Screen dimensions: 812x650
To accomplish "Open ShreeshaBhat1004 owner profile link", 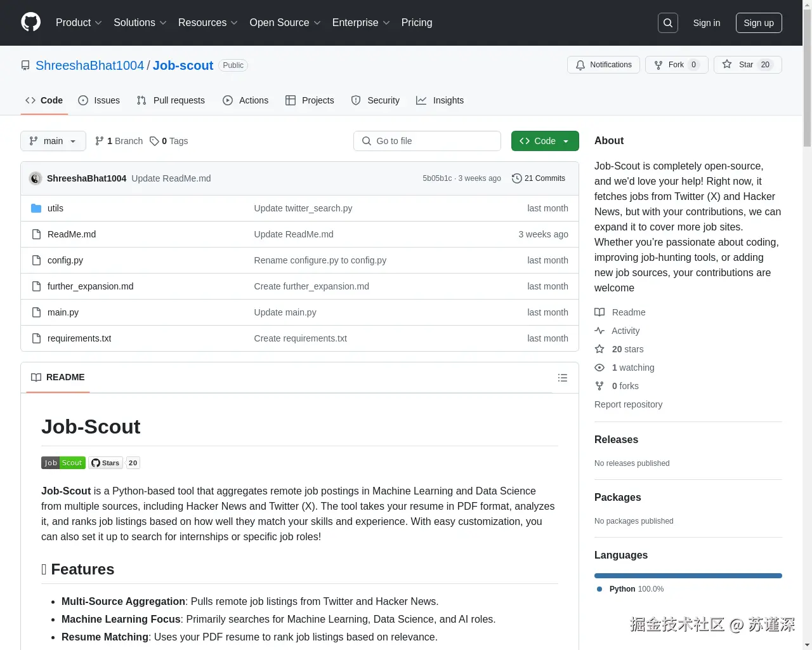I will click(89, 65).
